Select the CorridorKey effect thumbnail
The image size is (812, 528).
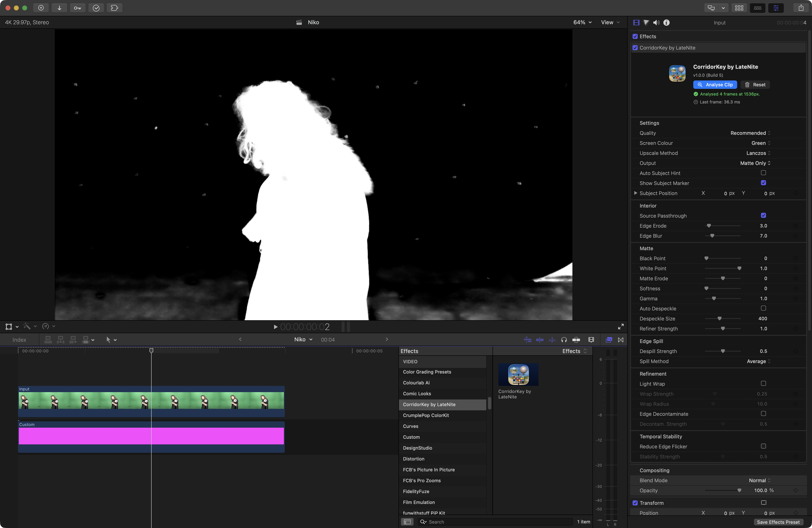[x=518, y=375]
